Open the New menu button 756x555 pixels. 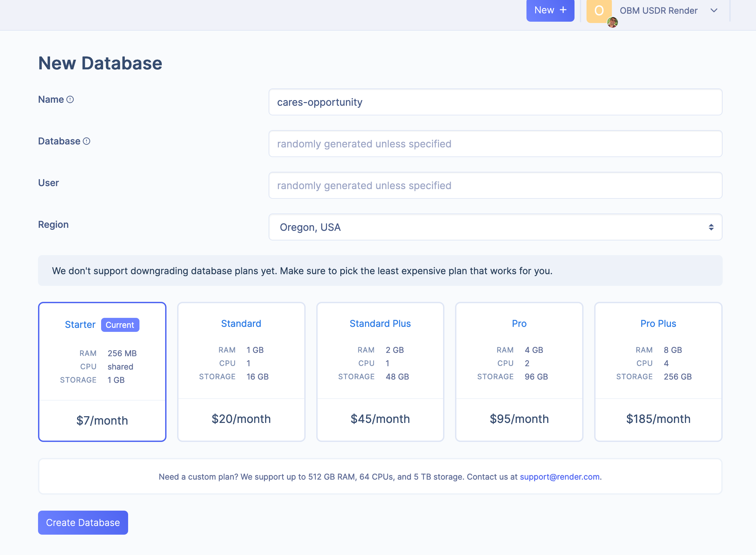[x=550, y=10]
